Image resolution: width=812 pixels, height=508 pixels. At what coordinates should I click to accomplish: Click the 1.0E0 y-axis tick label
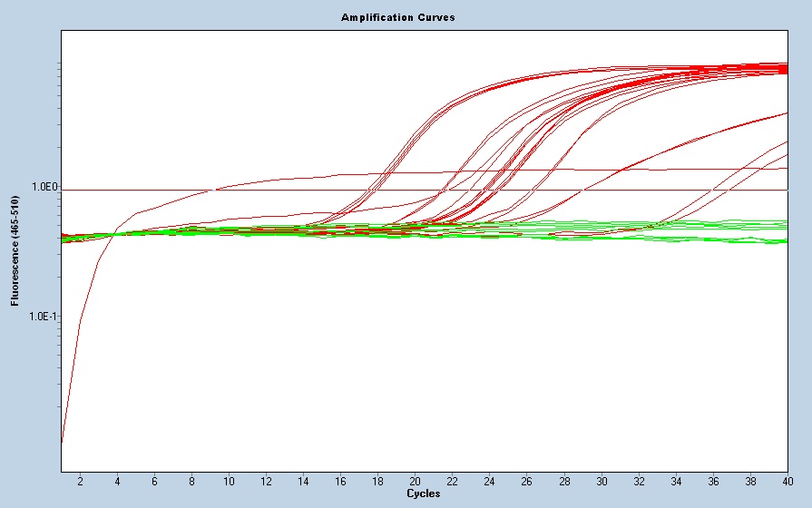[x=44, y=187]
